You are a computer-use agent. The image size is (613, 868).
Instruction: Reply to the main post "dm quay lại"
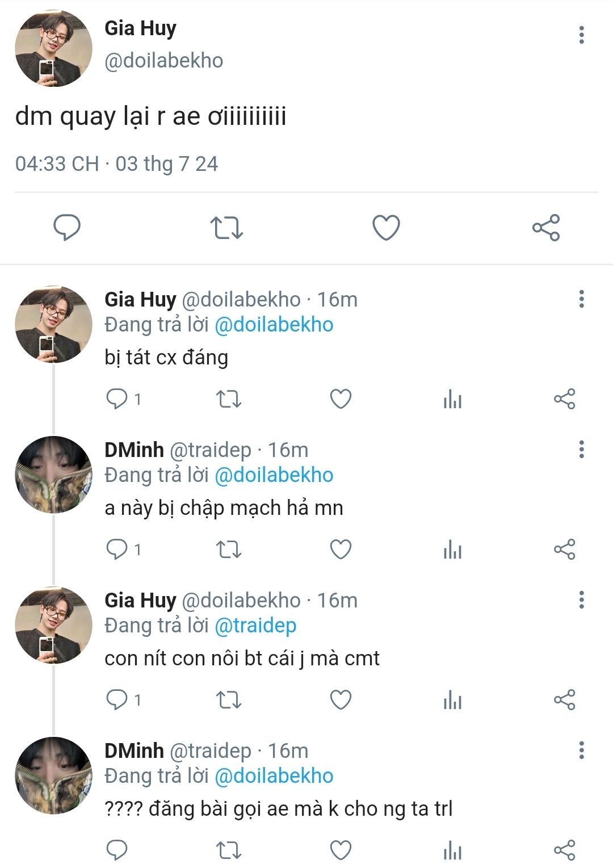pyautogui.click(x=67, y=228)
